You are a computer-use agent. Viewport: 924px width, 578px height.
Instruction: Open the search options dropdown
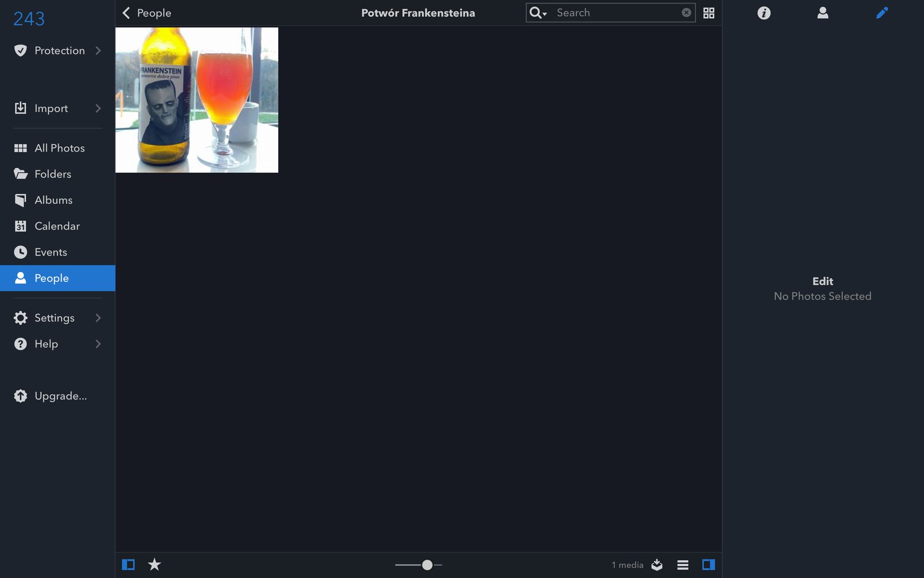[x=538, y=13]
